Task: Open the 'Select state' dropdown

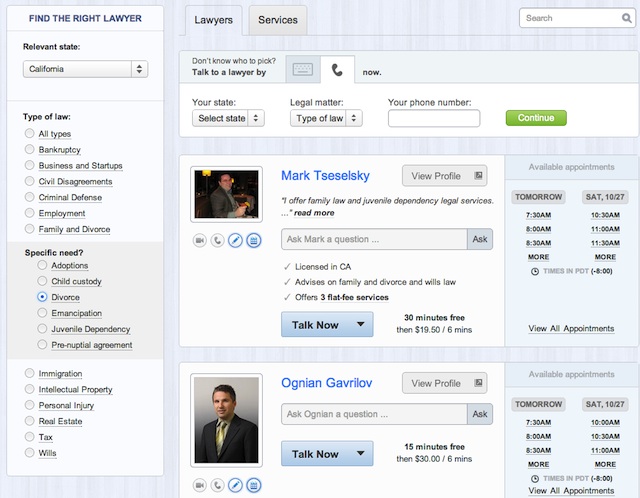Action: [x=228, y=118]
